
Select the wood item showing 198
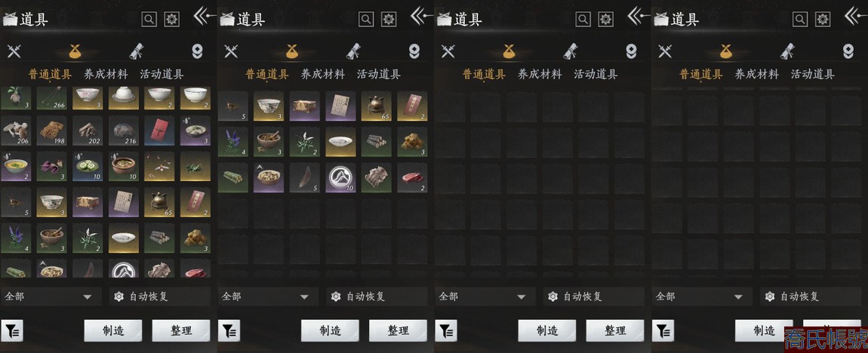tap(51, 130)
